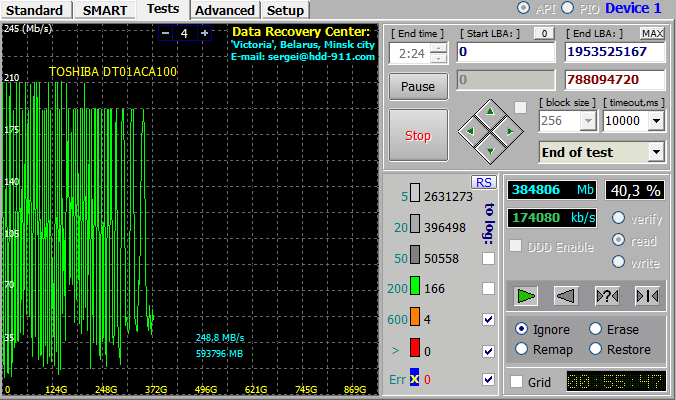Click the plus icon above the graph
676x400 pixels.
click(204, 33)
